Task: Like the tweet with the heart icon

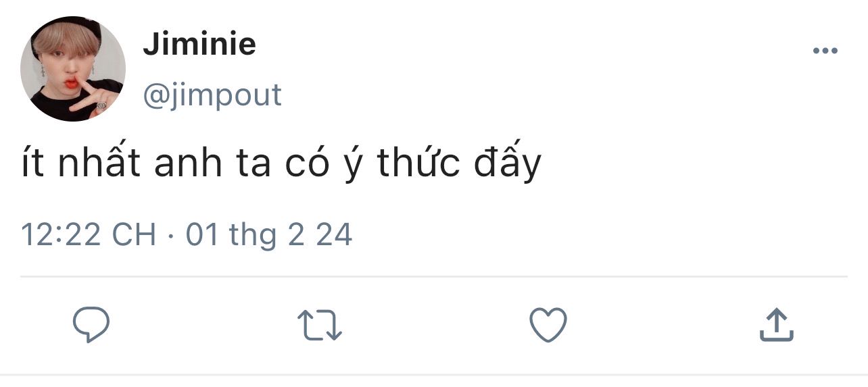Action: 548,325
